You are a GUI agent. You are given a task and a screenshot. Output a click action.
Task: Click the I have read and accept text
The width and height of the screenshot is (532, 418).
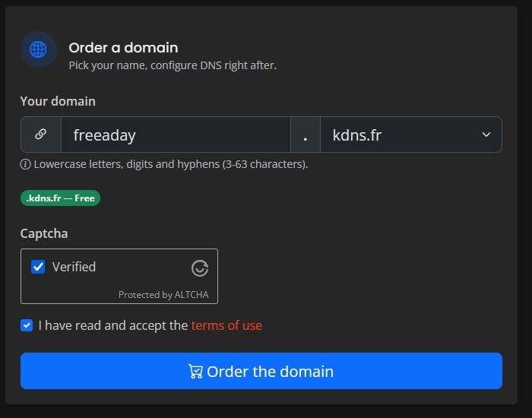tap(113, 325)
